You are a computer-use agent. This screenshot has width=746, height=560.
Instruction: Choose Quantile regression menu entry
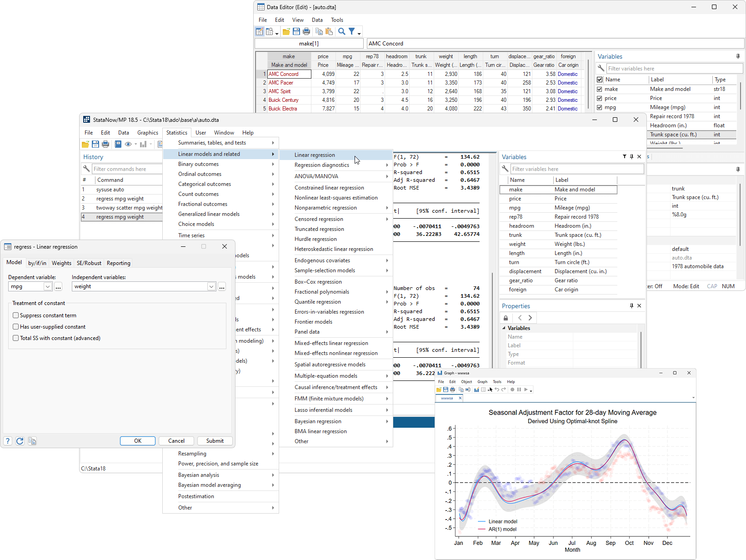[x=336, y=302]
